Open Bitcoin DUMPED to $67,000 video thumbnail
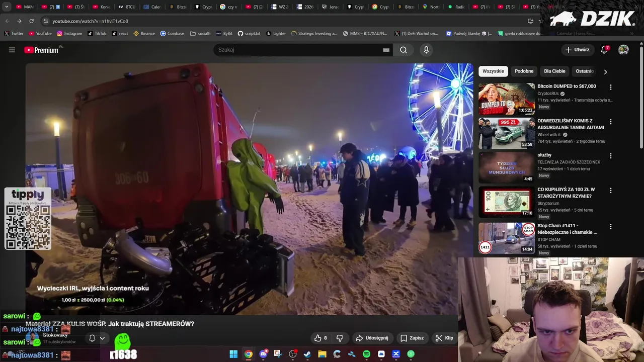The image size is (644, 362). pos(507,99)
